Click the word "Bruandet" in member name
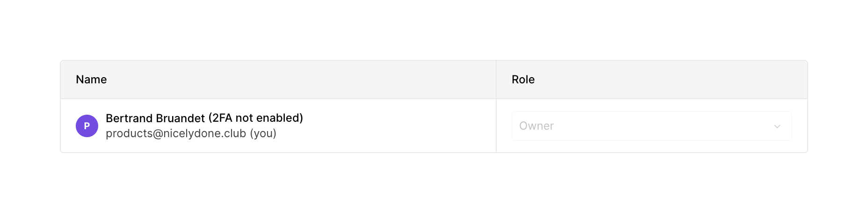Screen dimensions: 868x213 pyautogui.click(x=181, y=118)
